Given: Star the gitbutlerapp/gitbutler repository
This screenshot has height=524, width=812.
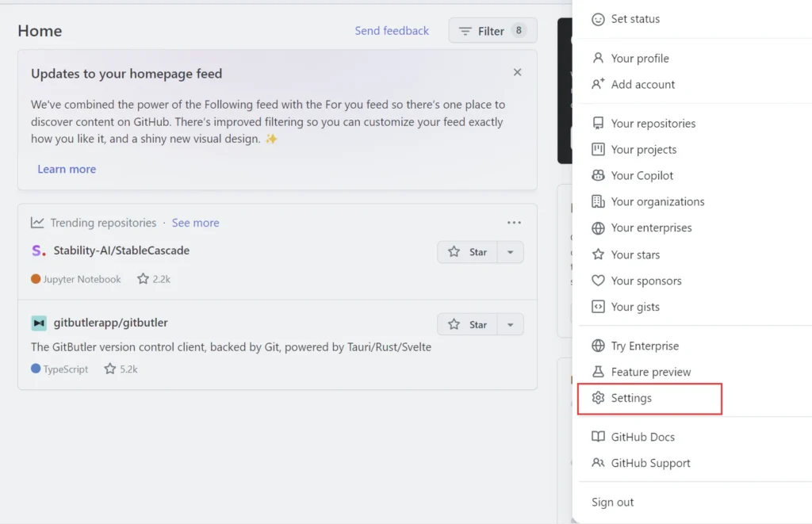Looking at the screenshot, I should pos(468,324).
